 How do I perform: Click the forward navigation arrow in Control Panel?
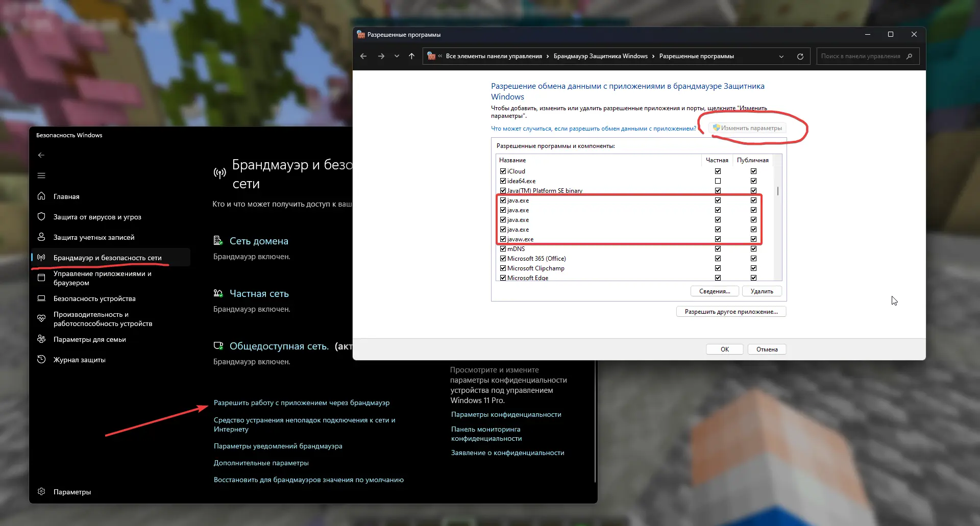point(381,56)
